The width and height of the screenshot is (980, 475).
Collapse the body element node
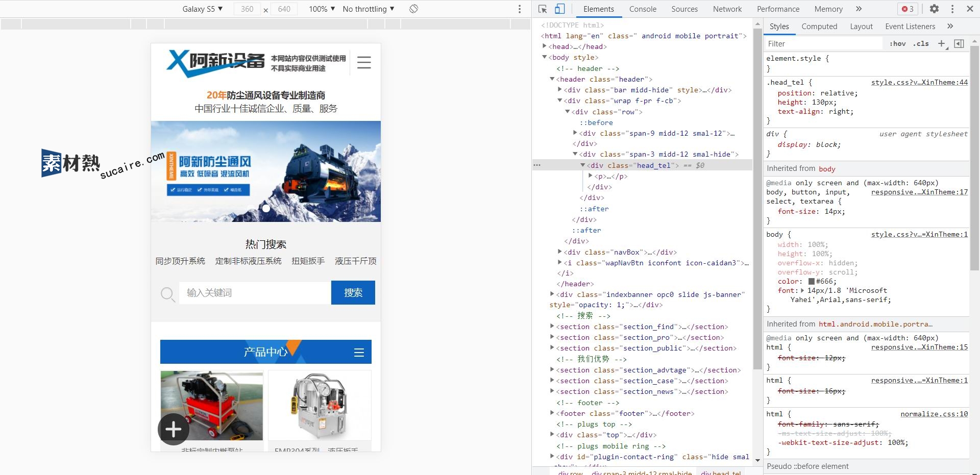coord(545,57)
